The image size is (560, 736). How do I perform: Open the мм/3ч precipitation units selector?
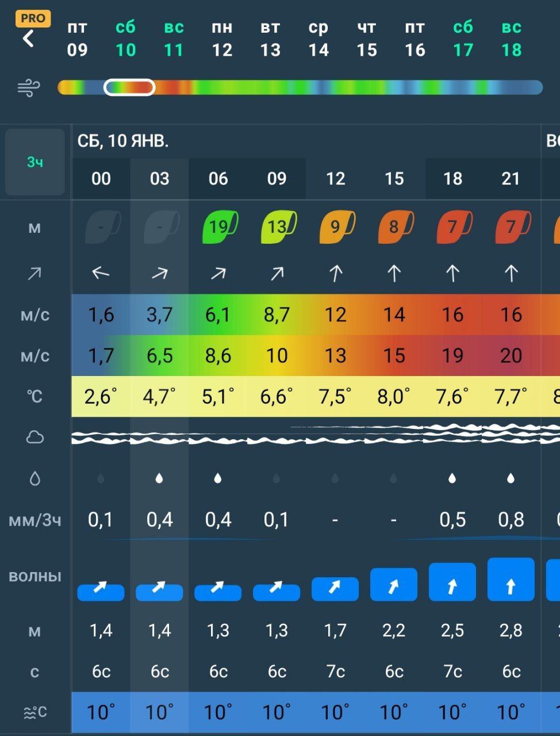[35, 520]
